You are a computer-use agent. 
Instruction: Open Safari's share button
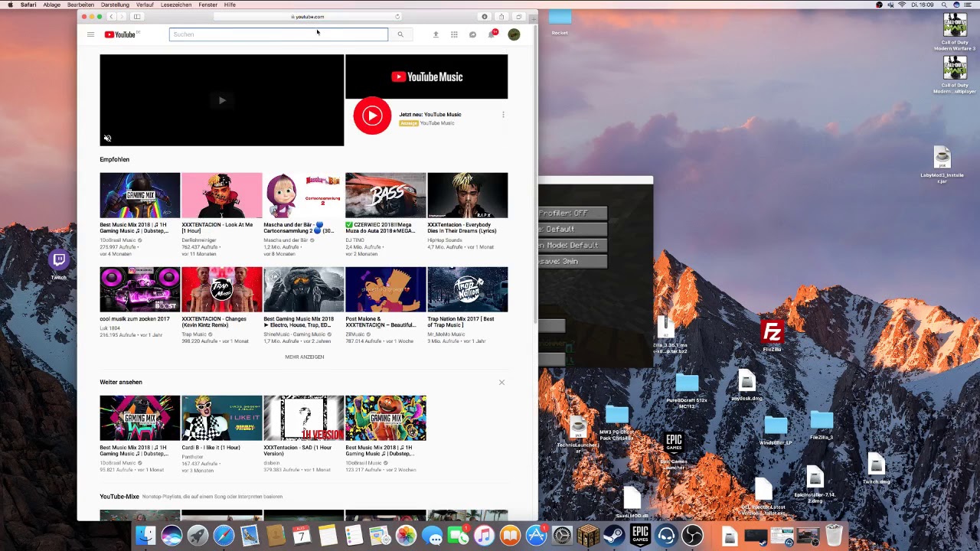[501, 16]
